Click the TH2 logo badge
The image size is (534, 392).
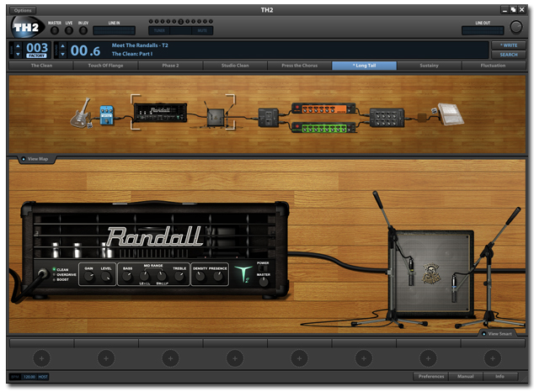click(27, 27)
